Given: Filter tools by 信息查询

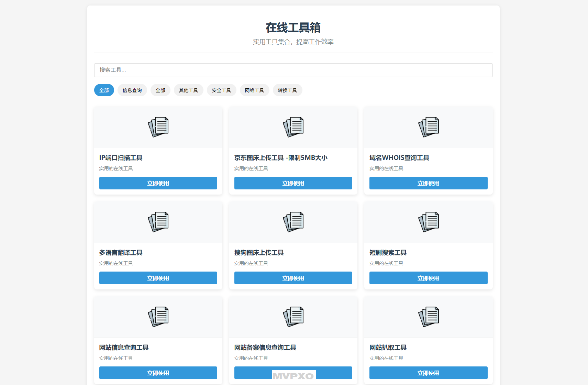Looking at the screenshot, I should pos(132,90).
